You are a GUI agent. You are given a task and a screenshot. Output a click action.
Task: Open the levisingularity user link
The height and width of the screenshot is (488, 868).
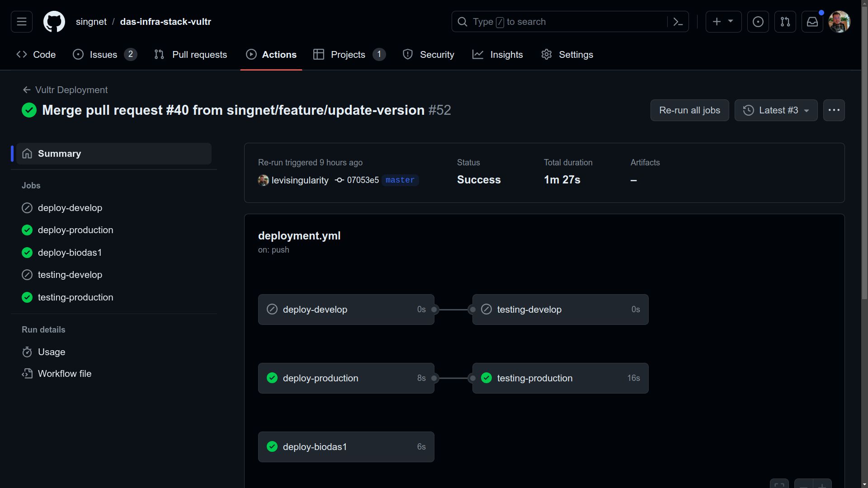(300, 180)
